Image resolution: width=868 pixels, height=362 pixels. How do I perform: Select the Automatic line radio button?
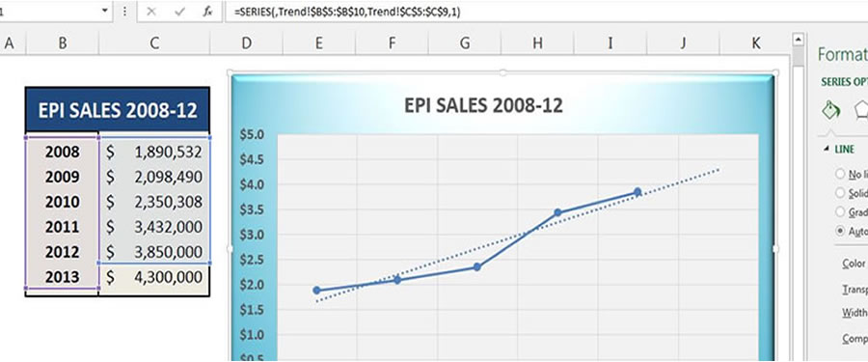(840, 231)
